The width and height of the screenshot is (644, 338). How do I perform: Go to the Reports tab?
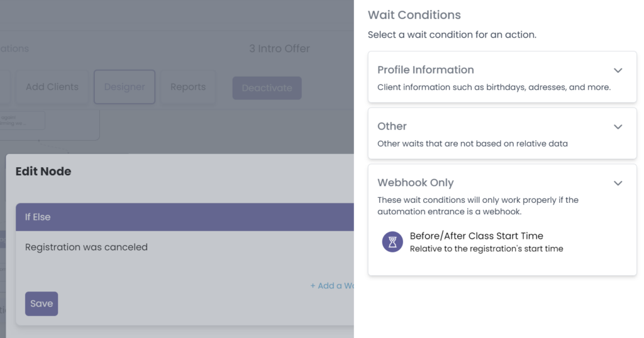(x=188, y=87)
